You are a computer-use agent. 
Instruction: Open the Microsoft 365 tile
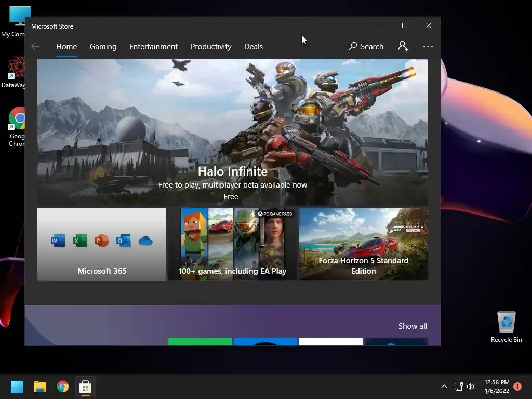(102, 244)
